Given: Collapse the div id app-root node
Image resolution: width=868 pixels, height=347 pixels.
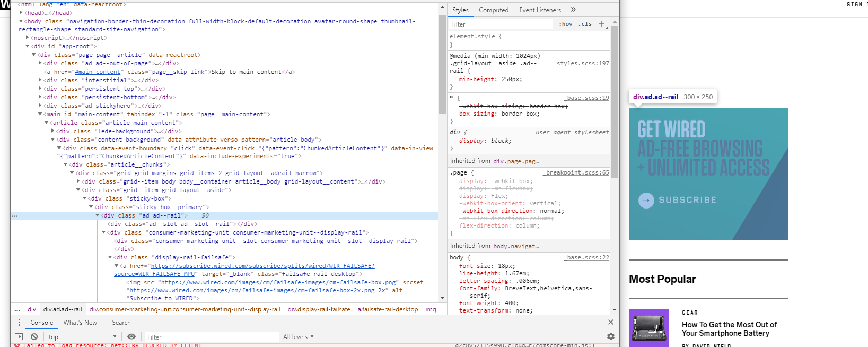Looking at the screenshot, I should (x=28, y=46).
